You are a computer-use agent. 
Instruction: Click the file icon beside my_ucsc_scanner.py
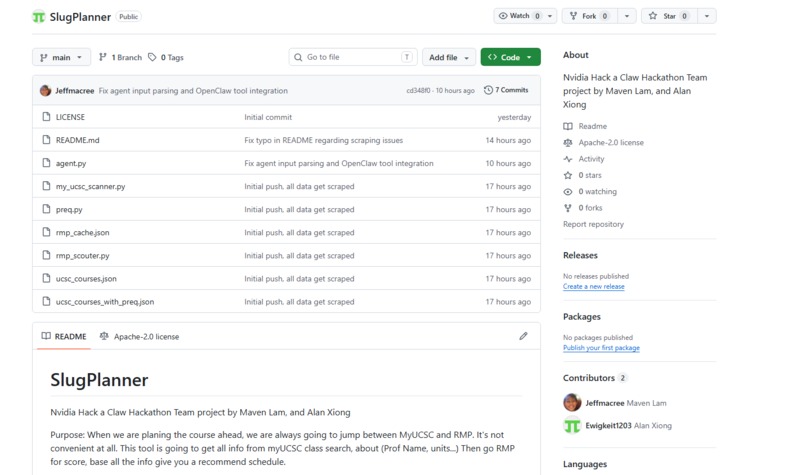[x=46, y=186]
